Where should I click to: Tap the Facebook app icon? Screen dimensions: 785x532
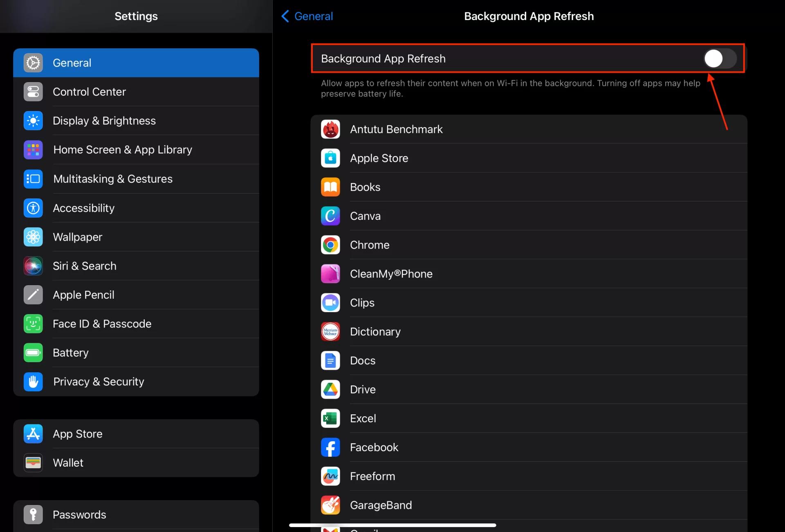tap(330, 448)
